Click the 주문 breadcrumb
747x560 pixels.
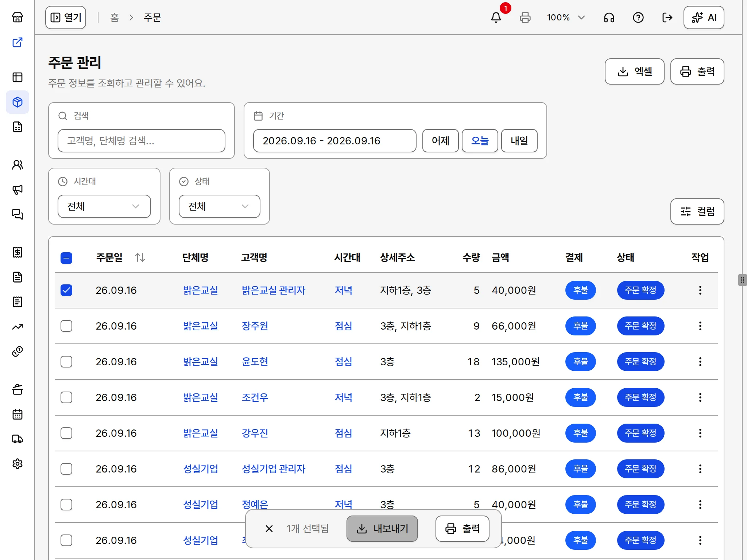tap(152, 17)
